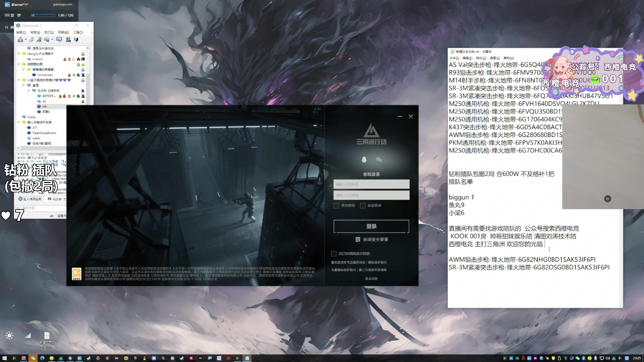Open WPS Office from the taskbar

[x=228, y=358]
